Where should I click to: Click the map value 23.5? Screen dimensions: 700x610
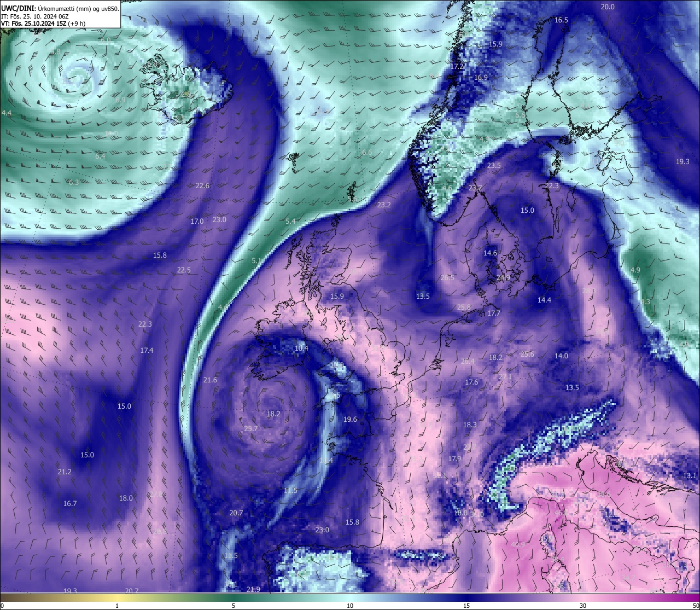coord(494,165)
